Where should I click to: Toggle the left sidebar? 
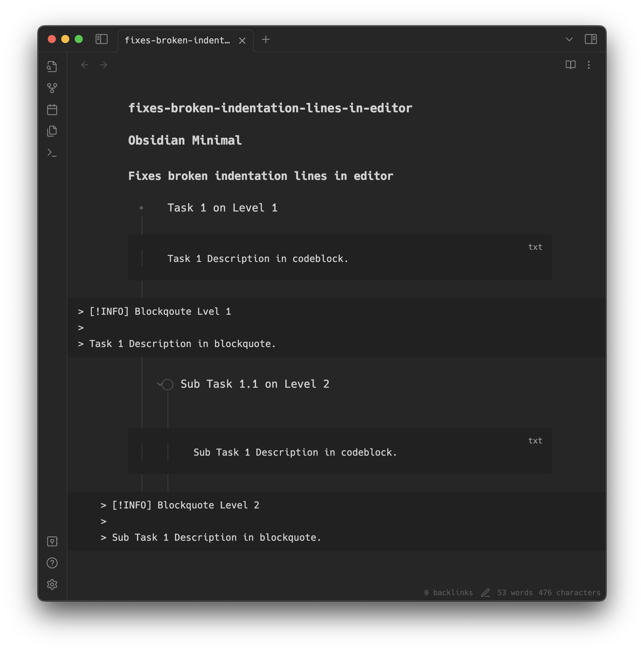point(102,39)
